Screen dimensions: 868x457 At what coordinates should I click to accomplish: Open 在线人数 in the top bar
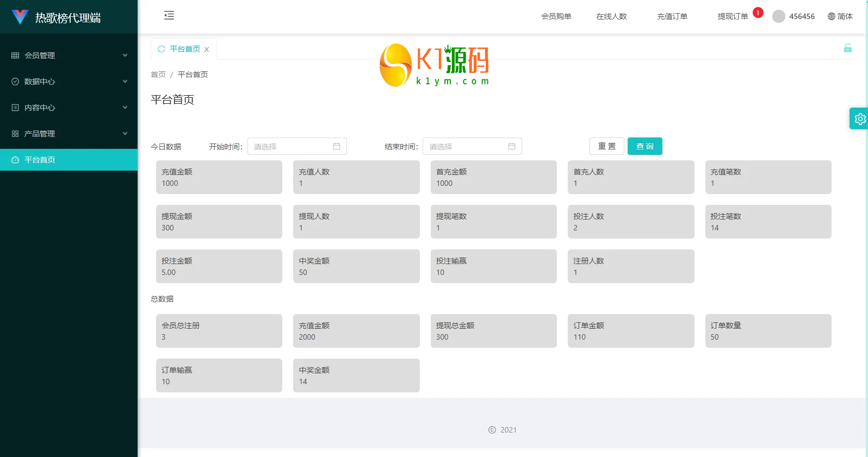[612, 16]
